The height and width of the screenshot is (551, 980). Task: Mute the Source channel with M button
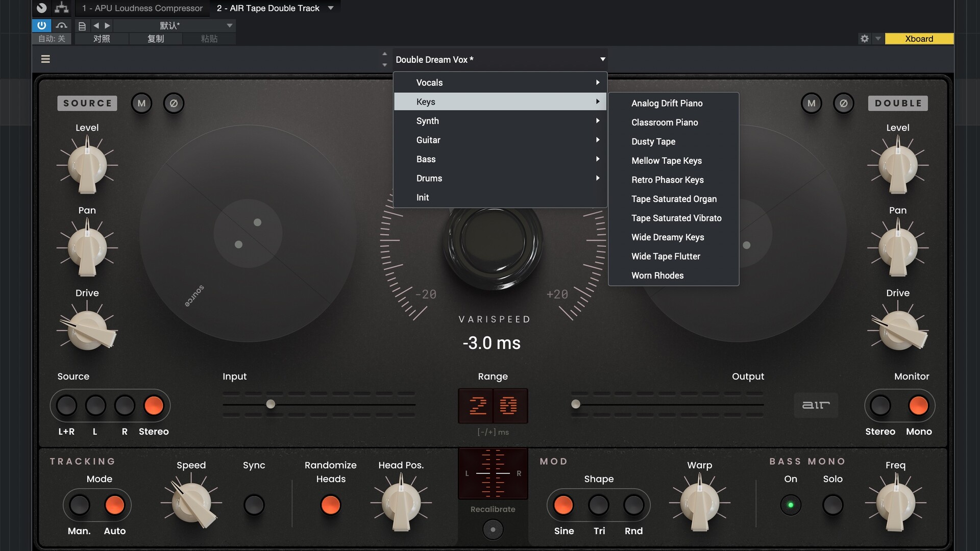coord(141,103)
